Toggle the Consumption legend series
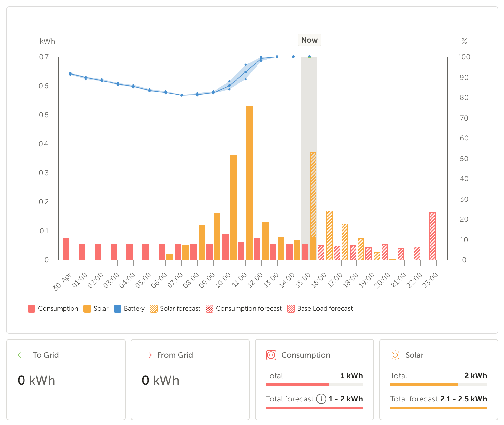This screenshot has width=504, height=425. pos(53,309)
